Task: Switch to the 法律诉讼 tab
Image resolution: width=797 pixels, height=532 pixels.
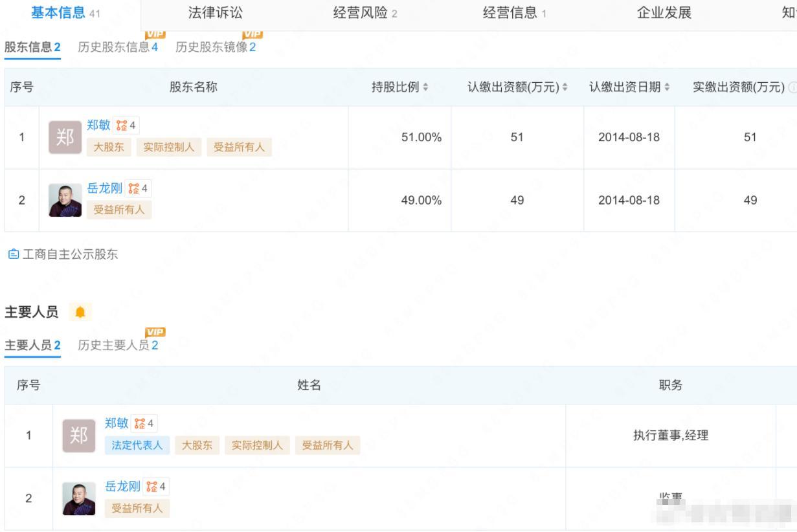Action: coord(216,14)
